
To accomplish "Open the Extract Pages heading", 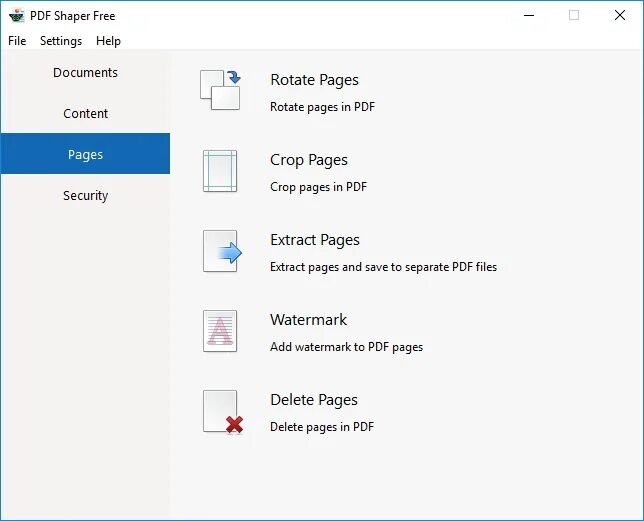I will (315, 240).
